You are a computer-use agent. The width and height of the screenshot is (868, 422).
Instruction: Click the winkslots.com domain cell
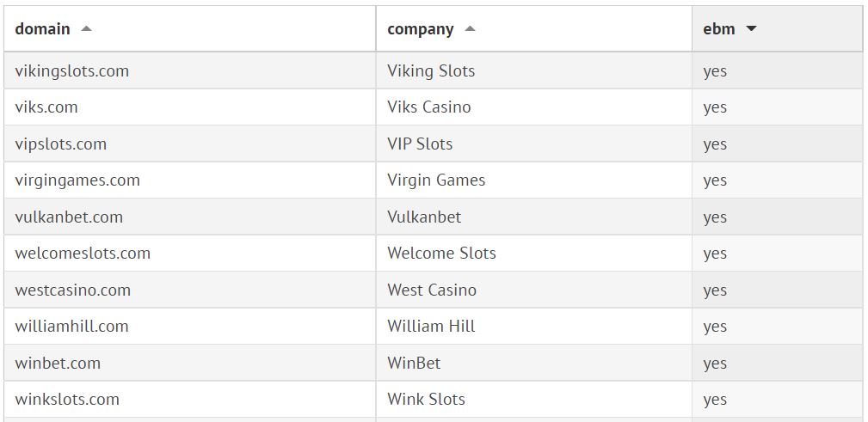tap(67, 400)
